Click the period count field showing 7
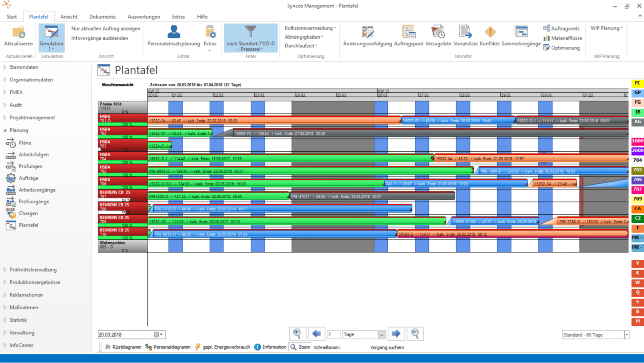This screenshot has width=644, height=363. pos(333,335)
